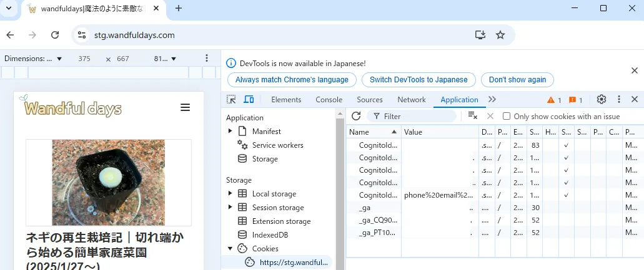Select the _ga cookie row
Screen dimensions: 644x270
click(x=495, y=208)
